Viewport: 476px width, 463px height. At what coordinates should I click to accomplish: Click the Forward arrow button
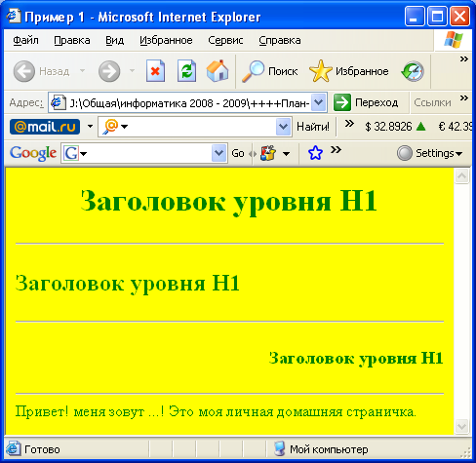[109, 71]
